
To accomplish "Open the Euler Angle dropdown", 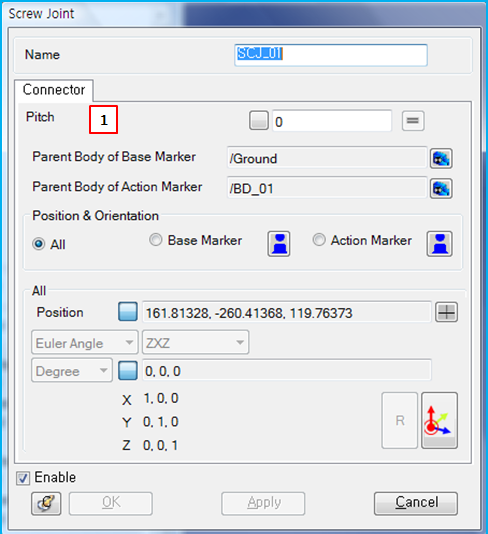I will pos(85,342).
